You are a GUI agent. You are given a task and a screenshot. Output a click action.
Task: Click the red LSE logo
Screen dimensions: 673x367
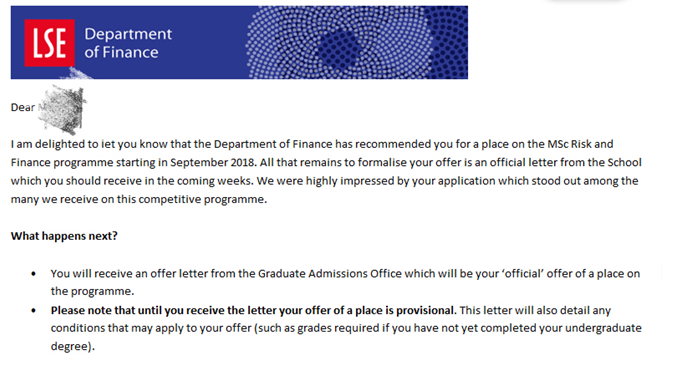(49, 43)
